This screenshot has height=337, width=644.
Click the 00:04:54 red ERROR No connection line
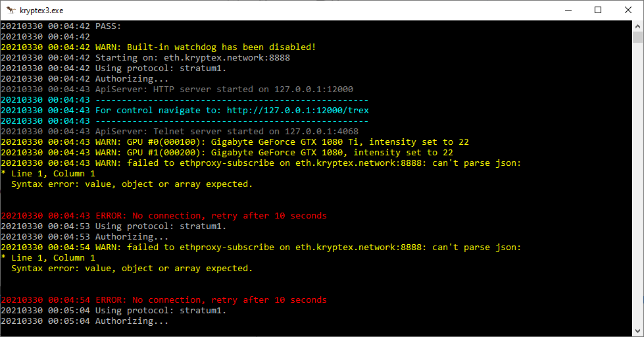164,299
